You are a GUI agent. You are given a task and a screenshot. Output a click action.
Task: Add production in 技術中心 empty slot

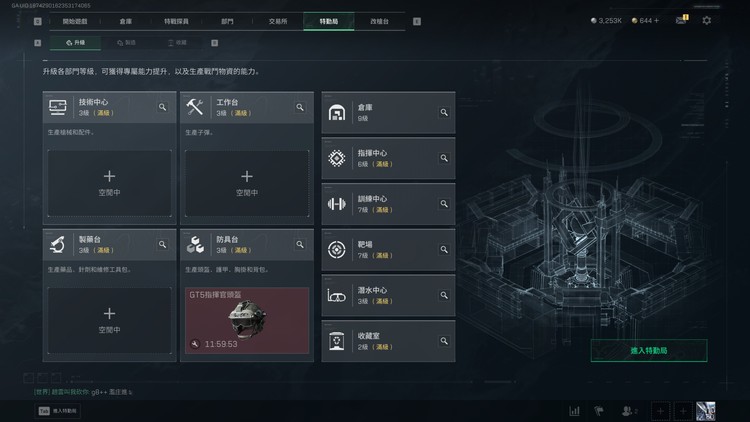110,183
